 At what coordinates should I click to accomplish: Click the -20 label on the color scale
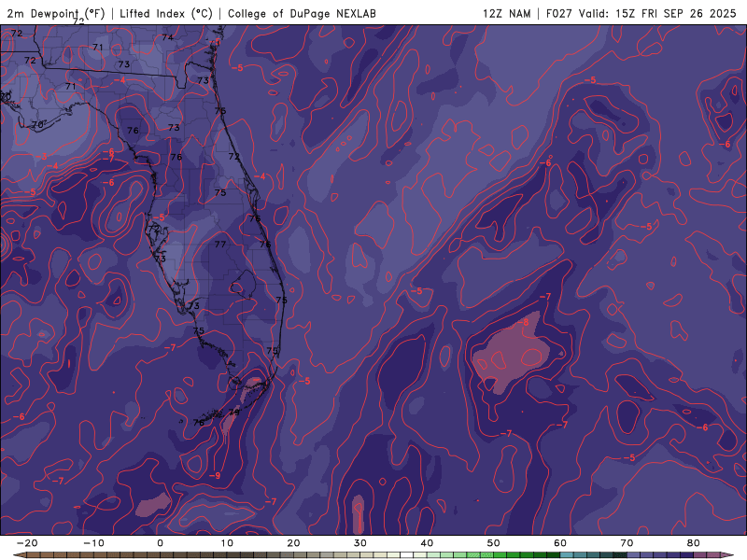pos(27,543)
